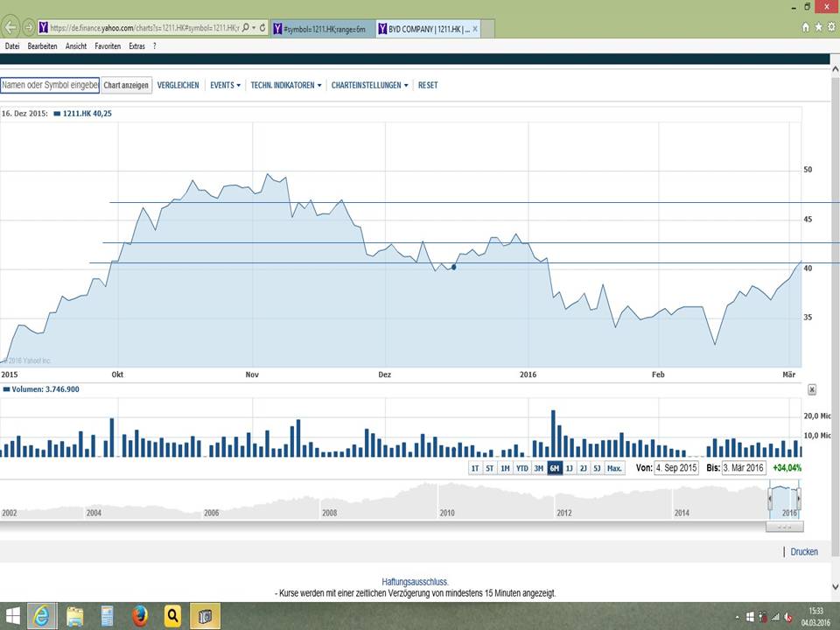840x630 pixels.
Task: Click the Drucken link
Action: pos(804,552)
